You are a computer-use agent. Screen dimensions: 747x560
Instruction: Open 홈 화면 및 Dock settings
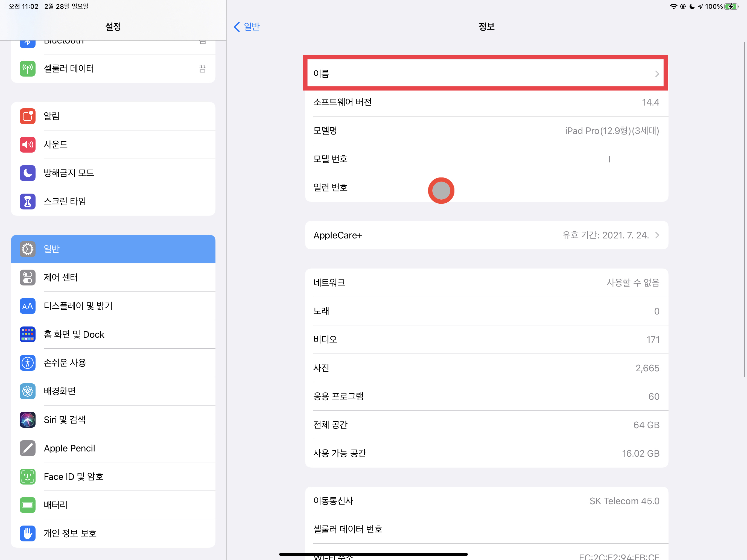[113, 334]
